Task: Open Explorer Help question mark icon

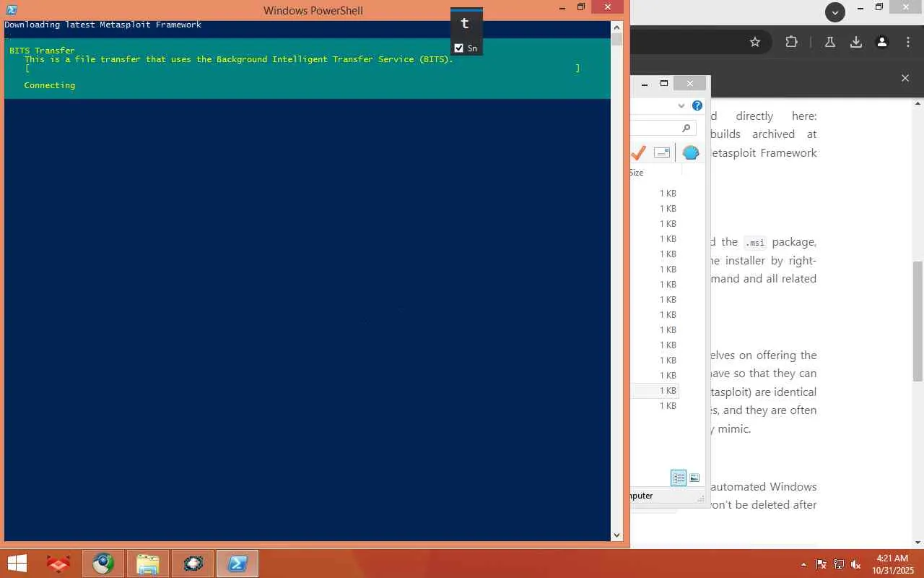Action: click(x=697, y=105)
